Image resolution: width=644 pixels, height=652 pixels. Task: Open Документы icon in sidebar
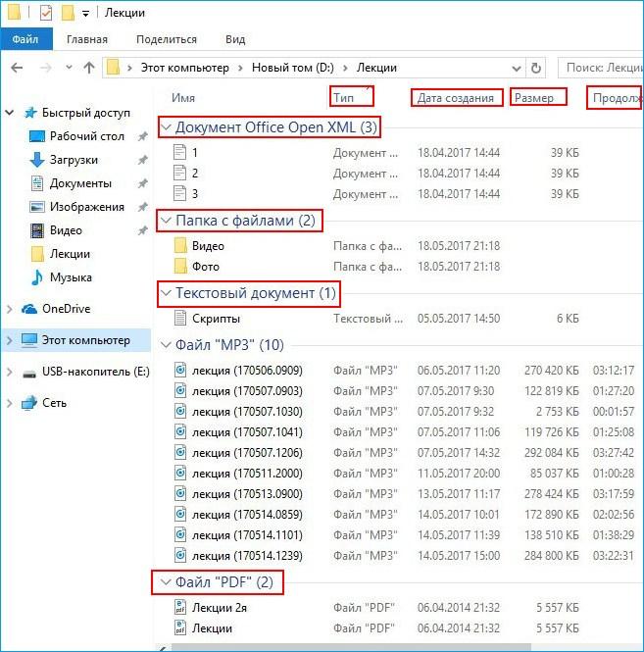pyautogui.click(x=37, y=183)
